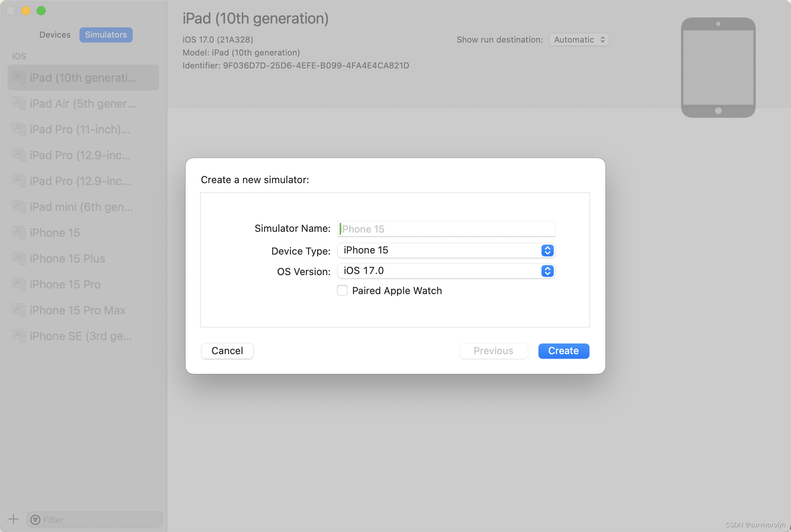Click the iPad (10th generation) simulator icon
Screen dimensions: 791x532
19,78
